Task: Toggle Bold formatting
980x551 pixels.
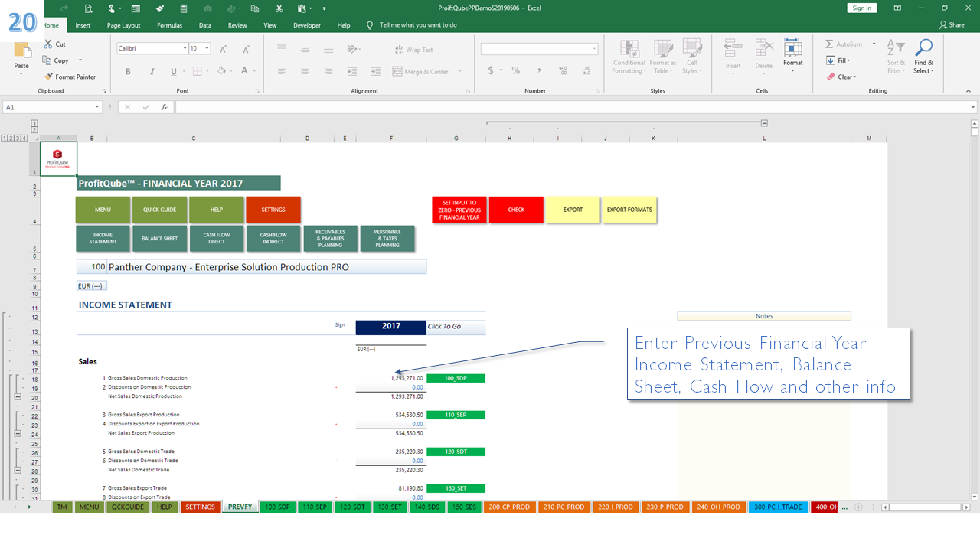Action: click(128, 71)
